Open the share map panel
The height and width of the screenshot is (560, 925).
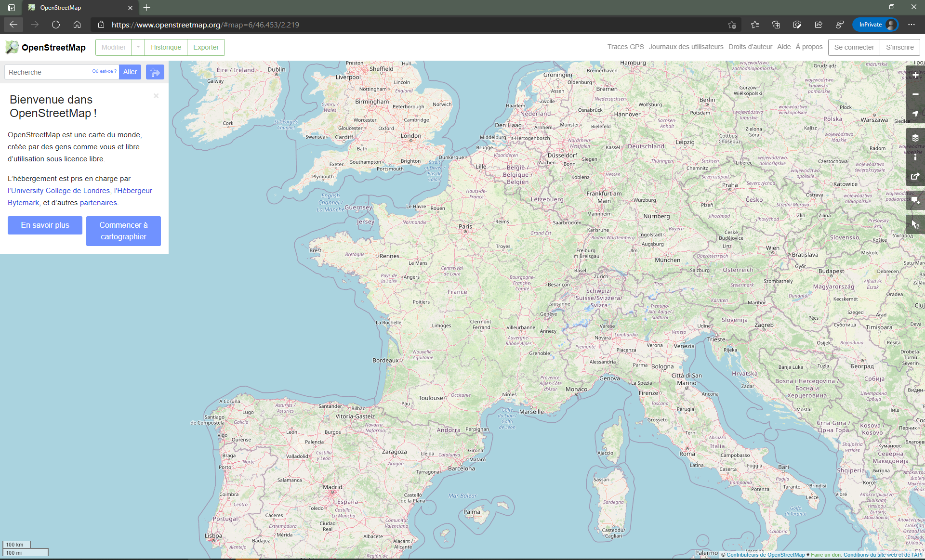(x=915, y=176)
